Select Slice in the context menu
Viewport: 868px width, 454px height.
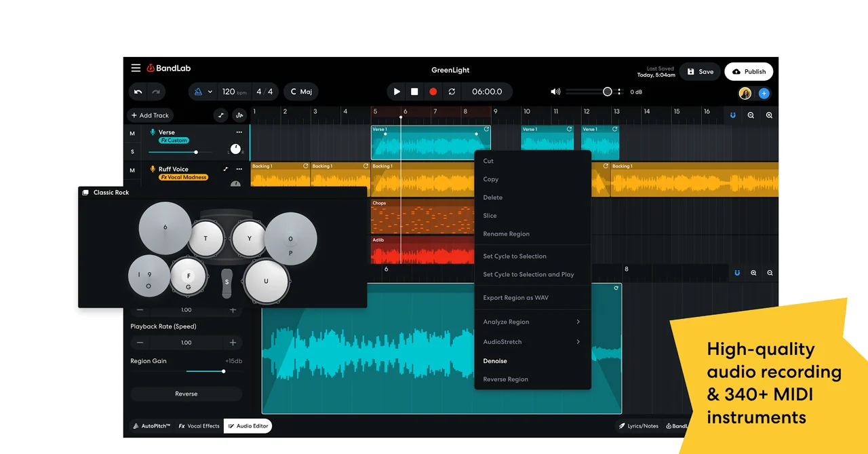tap(532, 216)
